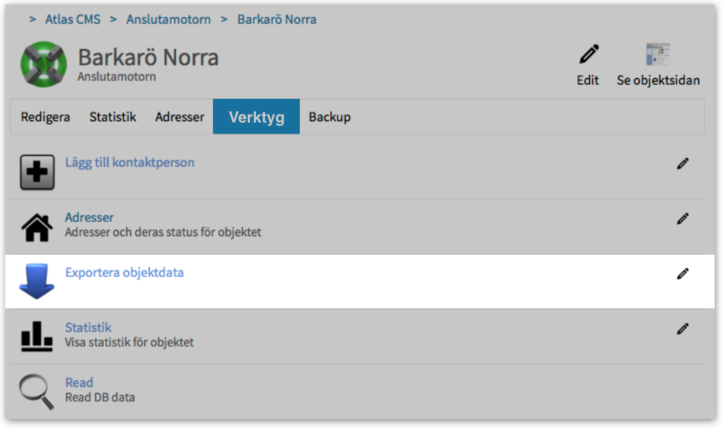The height and width of the screenshot is (436, 728).
Task: Click pencil icon on Adresser row
Action: (683, 218)
